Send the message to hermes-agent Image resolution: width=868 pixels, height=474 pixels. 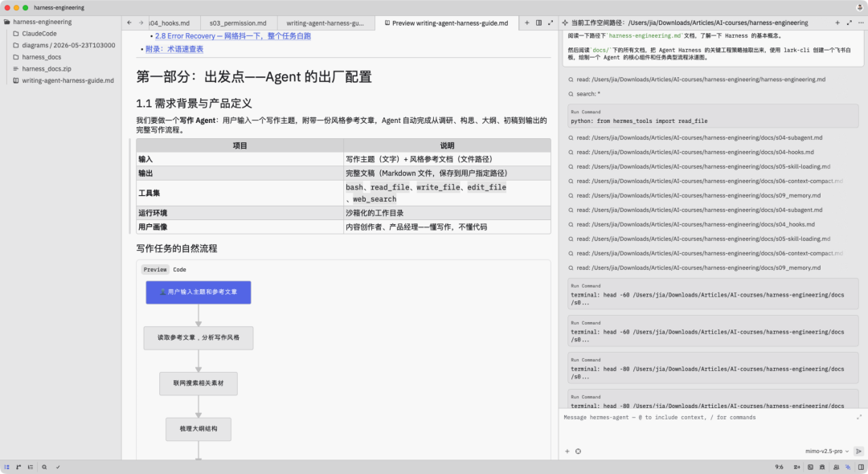858,452
